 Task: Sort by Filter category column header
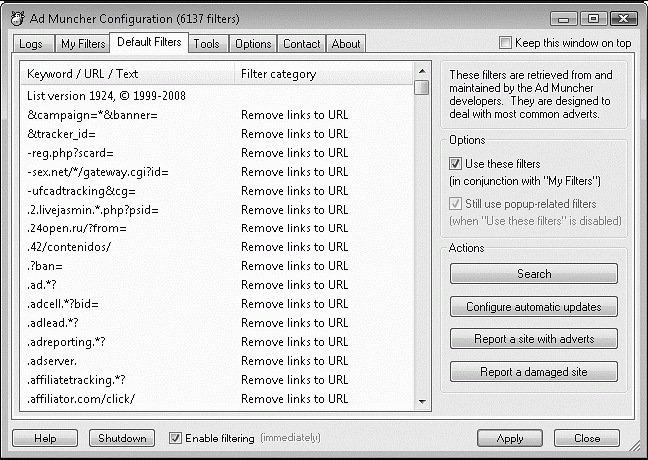coord(323,74)
